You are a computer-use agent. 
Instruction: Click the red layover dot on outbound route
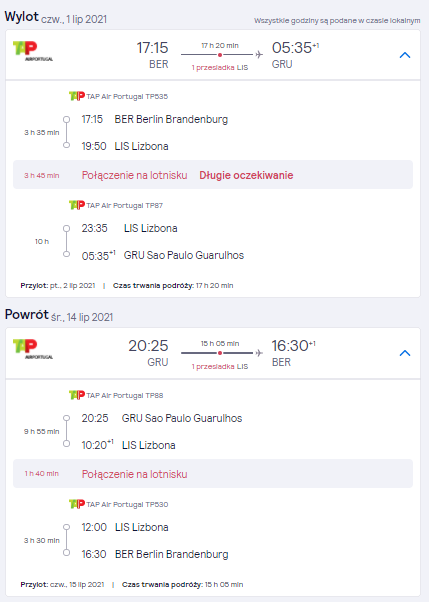(x=220, y=55)
